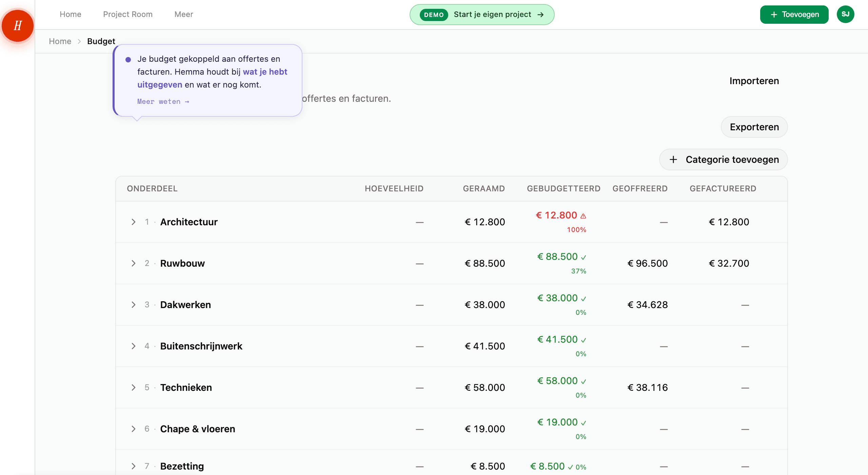Open the Meer navigation menu

(x=183, y=14)
